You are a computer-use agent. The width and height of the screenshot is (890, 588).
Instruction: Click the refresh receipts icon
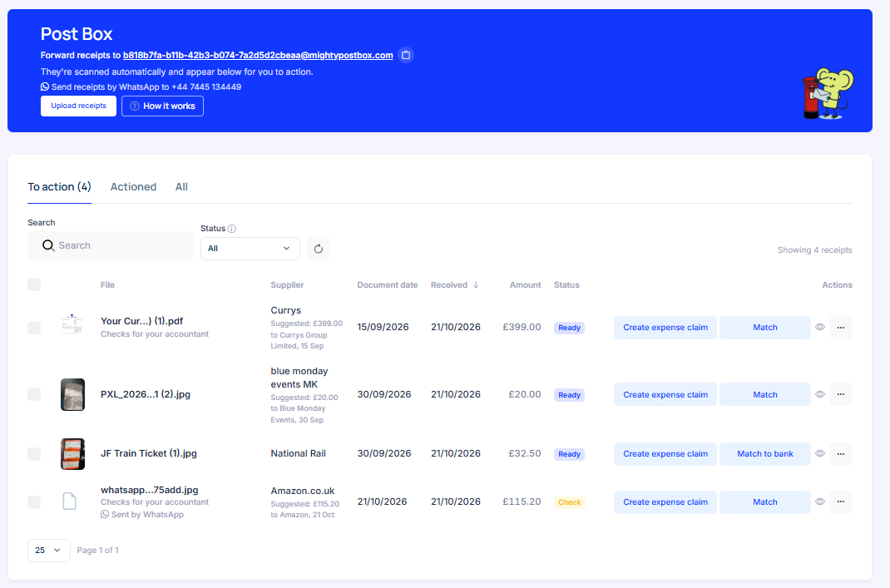[x=319, y=249]
